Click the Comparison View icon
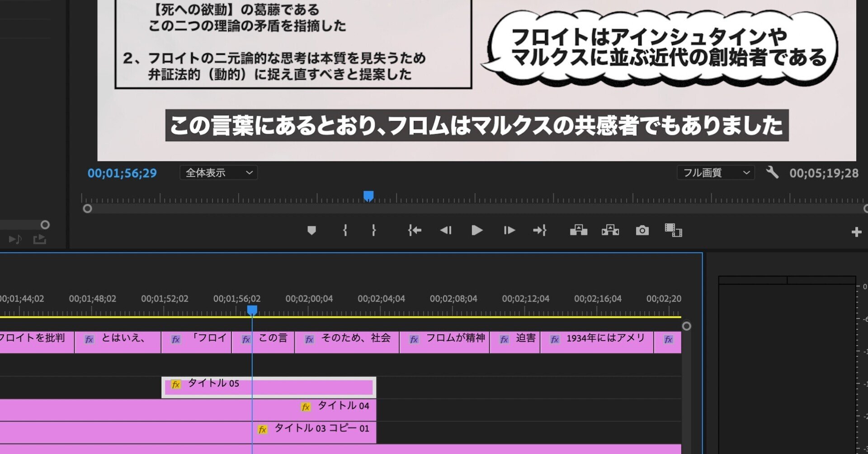 point(674,230)
